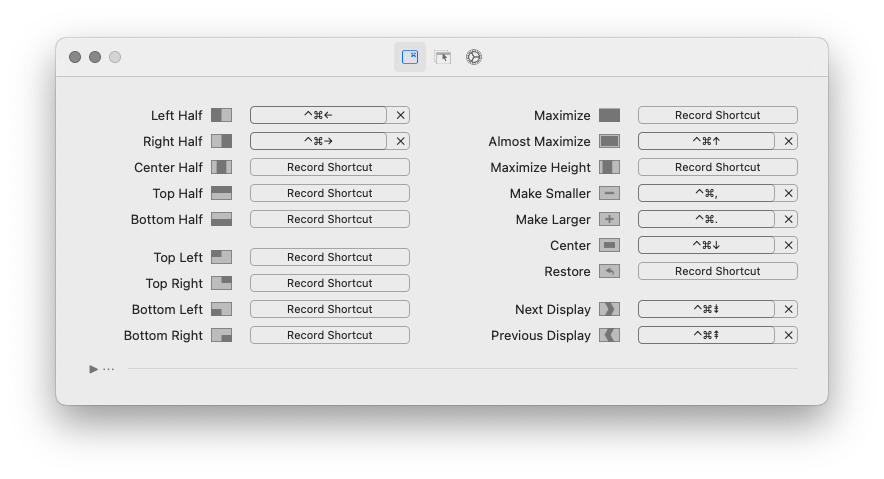Viewport: 884px width, 479px height.
Task: Record a shortcut for Bottom Left
Action: pos(330,309)
